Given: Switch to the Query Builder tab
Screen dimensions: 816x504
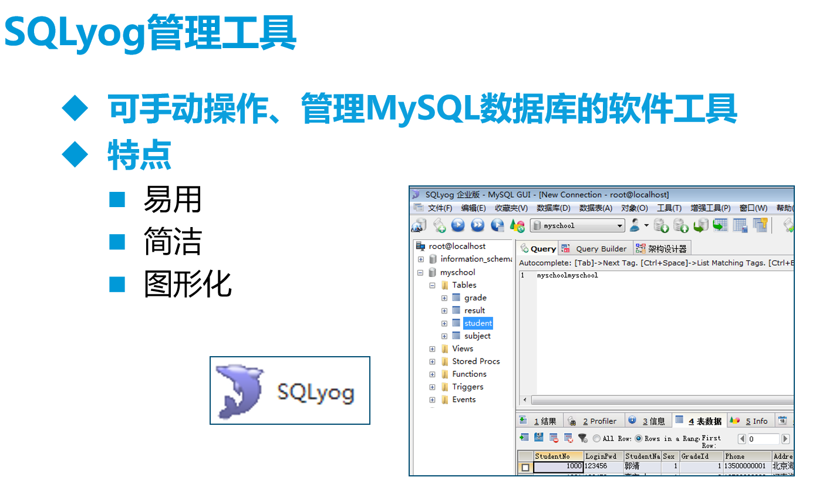Looking at the screenshot, I should tap(595, 249).
